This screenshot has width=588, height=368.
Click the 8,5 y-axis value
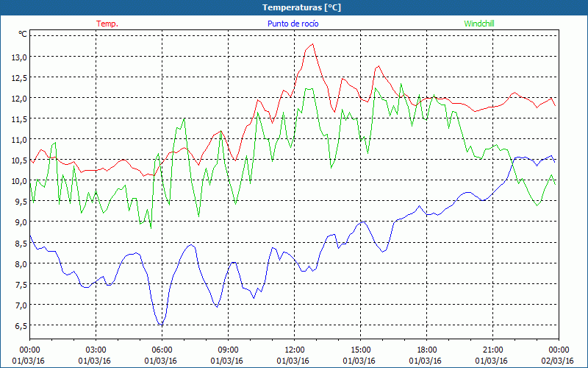click(21, 244)
